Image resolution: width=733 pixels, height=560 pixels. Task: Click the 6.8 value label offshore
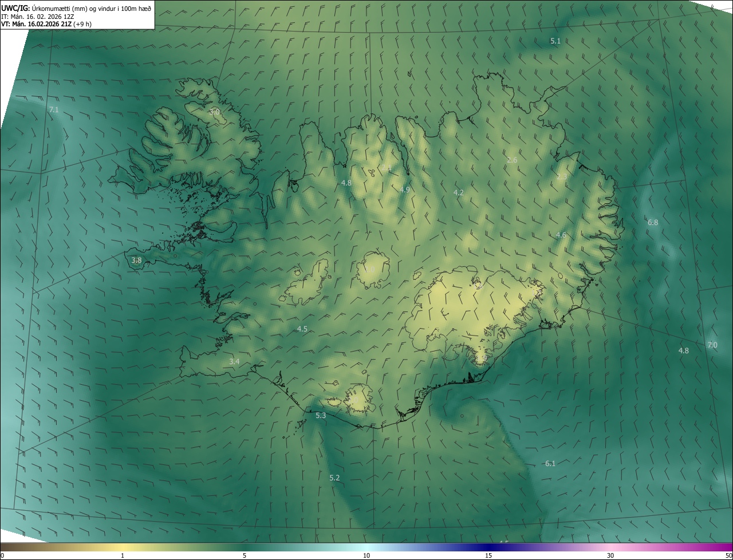point(653,222)
